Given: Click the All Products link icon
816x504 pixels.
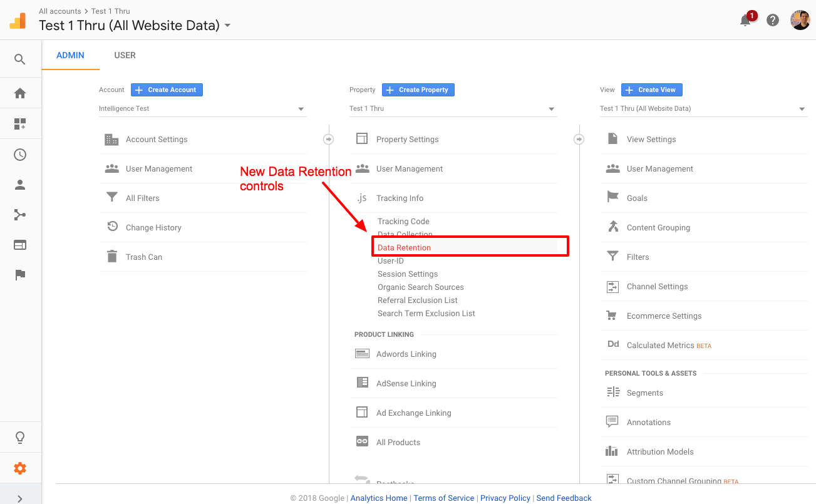Looking at the screenshot, I should [362, 441].
